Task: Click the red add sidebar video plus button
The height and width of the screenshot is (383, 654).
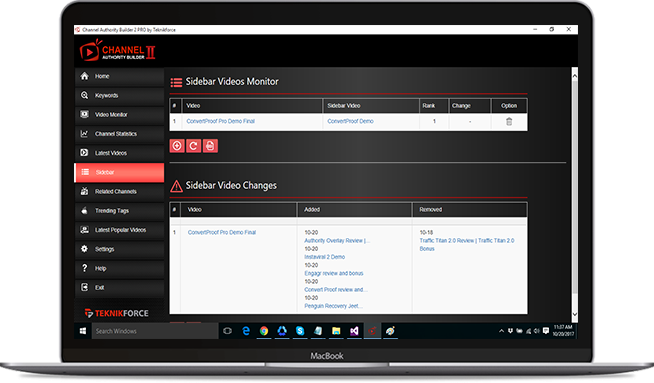Action: (x=177, y=146)
